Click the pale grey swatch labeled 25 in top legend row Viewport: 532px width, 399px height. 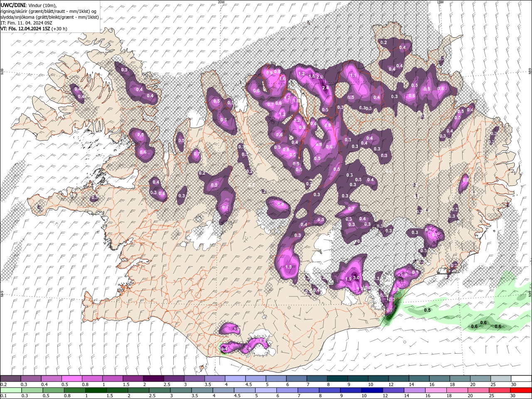[500, 379]
